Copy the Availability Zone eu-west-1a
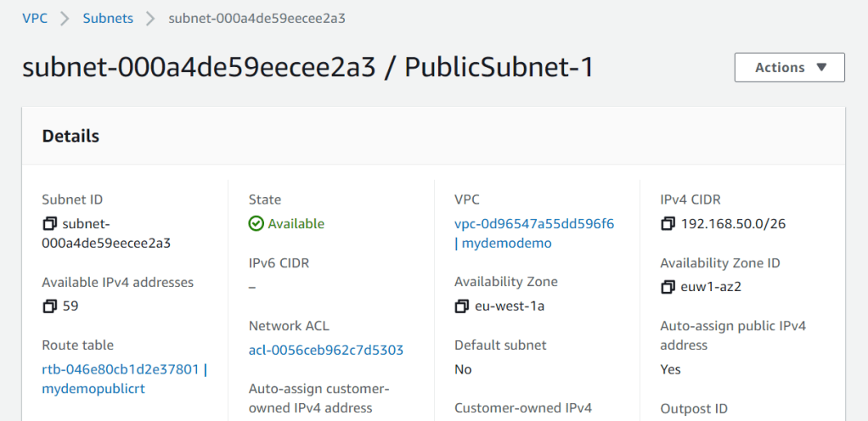The height and width of the screenshot is (421, 868). tap(462, 306)
